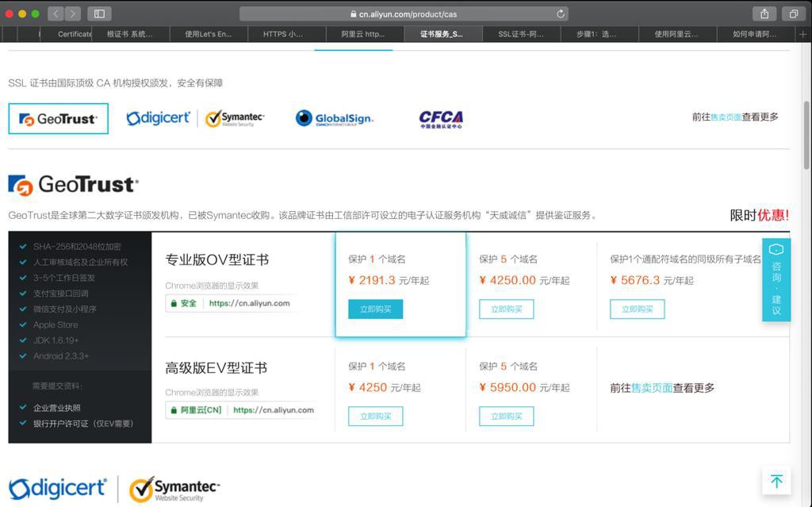Buy OV wildcard domain certificate

point(638,309)
